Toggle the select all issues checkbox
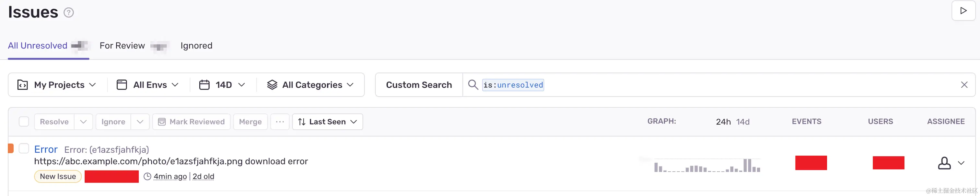The image size is (980, 196). [24, 122]
